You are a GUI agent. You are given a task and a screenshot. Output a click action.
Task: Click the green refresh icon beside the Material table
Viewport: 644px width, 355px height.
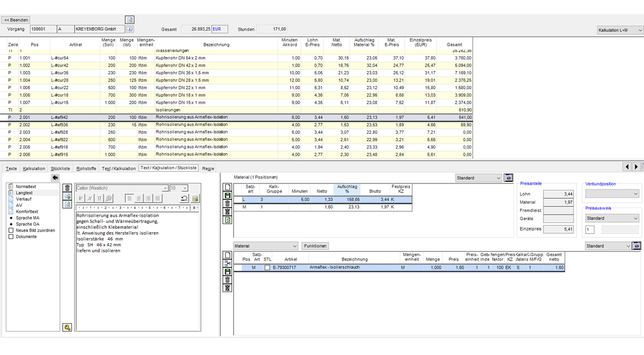pyautogui.click(x=228, y=220)
